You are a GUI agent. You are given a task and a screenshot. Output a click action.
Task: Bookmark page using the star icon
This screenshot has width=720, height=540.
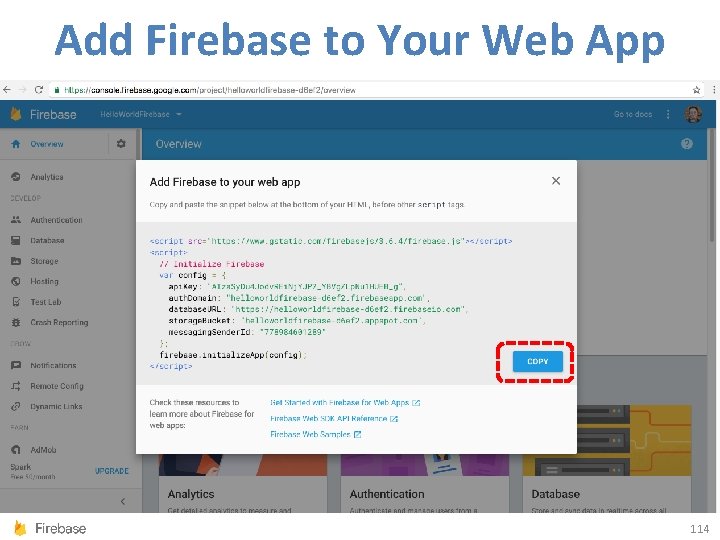(696, 90)
